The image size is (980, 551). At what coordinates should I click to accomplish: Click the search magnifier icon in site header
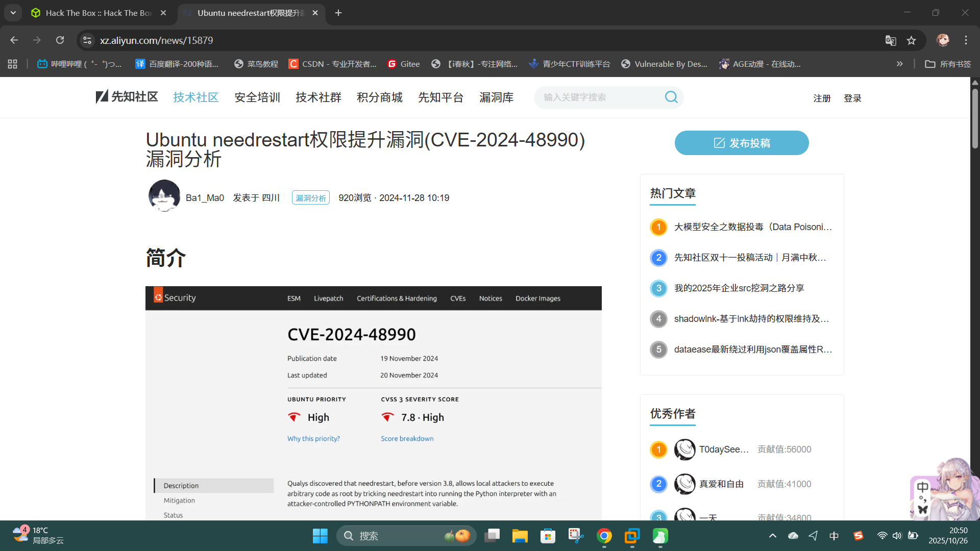[x=671, y=97]
